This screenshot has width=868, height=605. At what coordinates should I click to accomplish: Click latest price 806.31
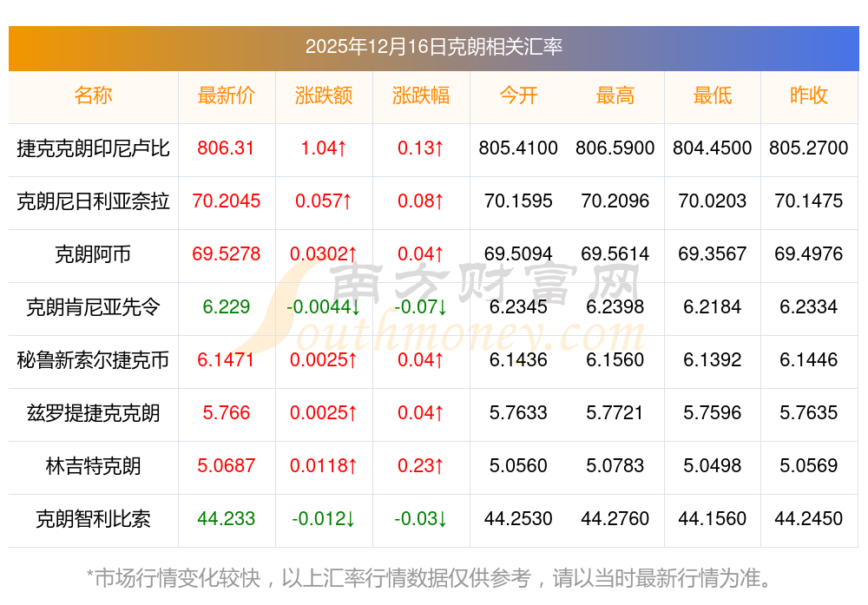click(226, 148)
